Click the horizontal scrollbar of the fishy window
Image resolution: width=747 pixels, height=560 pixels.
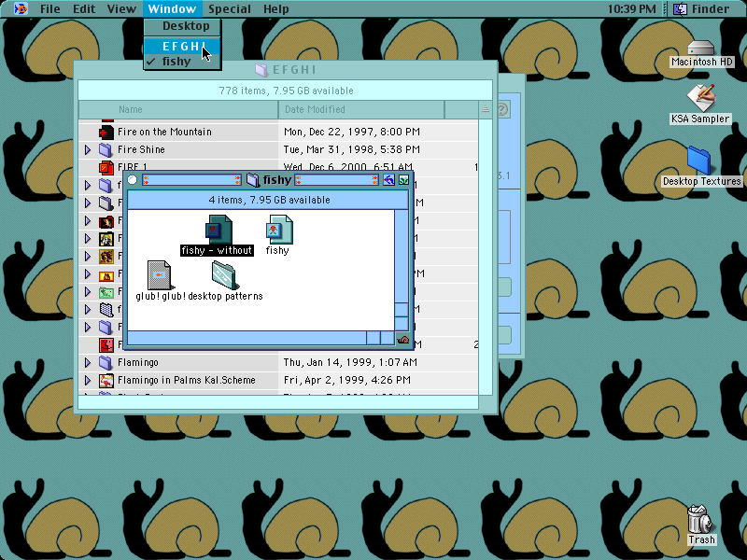[x=261, y=338]
